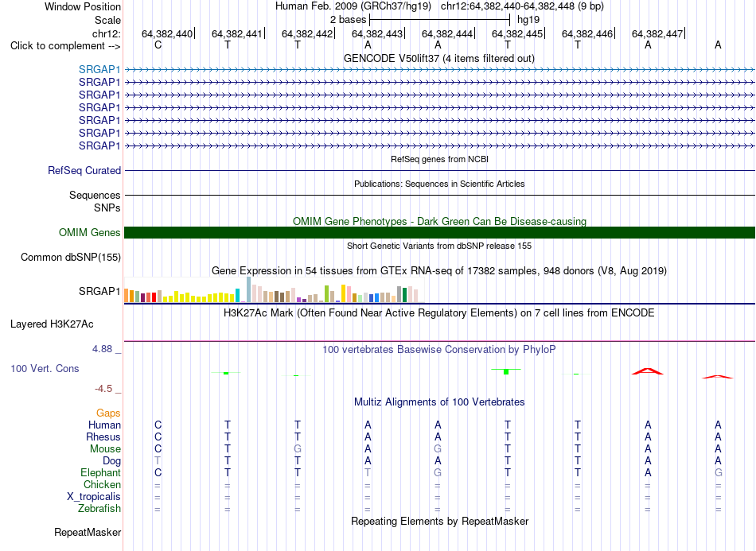Image resolution: width=756 pixels, height=551 pixels.
Task: Click the dark green OMIM Genes bar
Action: [x=439, y=233]
